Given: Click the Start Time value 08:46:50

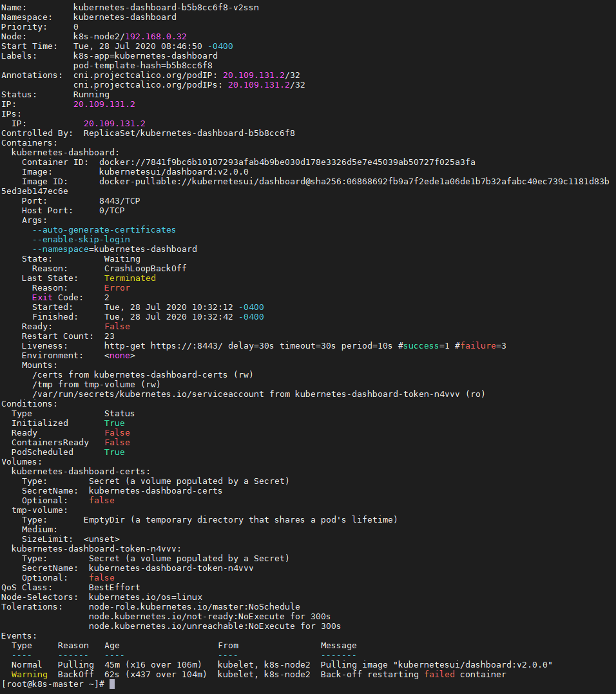Looking at the screenshot, I should [182, 46].
